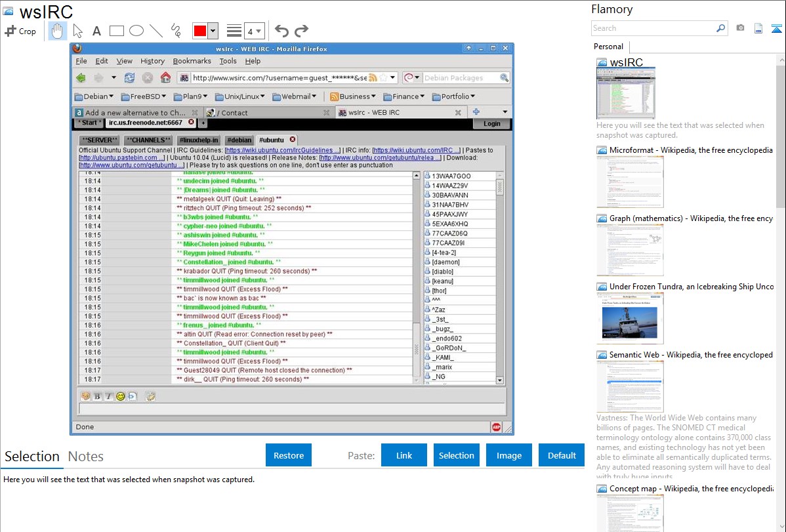The height and width of the screenshot is (532, 786).
Task: Expand the Portfolio bookmarks folder
Action: (453, 96)
